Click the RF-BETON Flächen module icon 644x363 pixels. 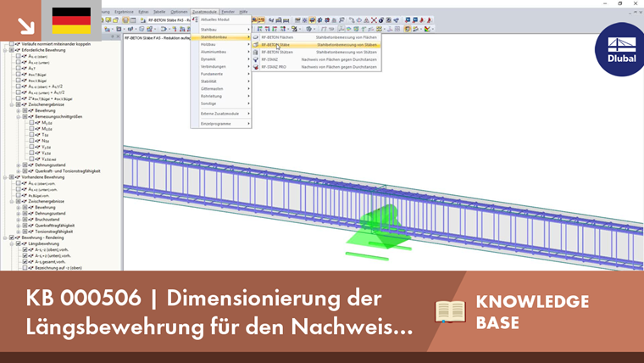click(256, 37)
